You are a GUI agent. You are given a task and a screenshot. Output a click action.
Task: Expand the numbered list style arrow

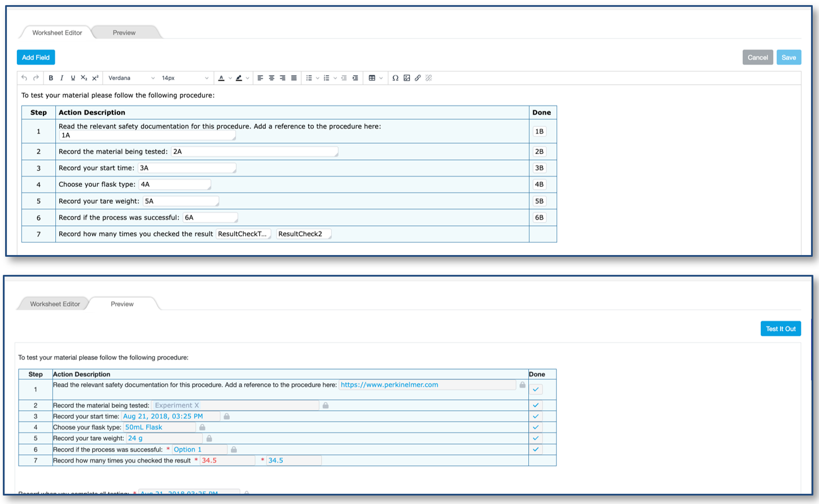(x=335, y=78)
